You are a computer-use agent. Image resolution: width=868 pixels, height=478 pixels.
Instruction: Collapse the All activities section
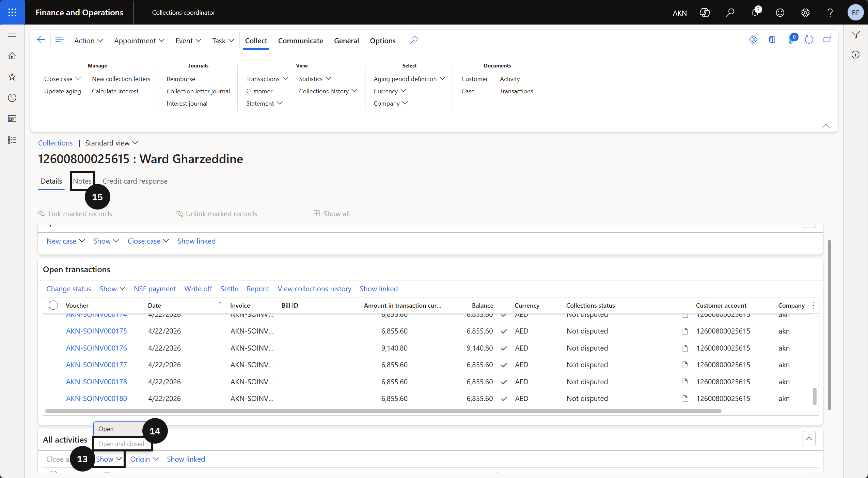(x=809, y=438)
